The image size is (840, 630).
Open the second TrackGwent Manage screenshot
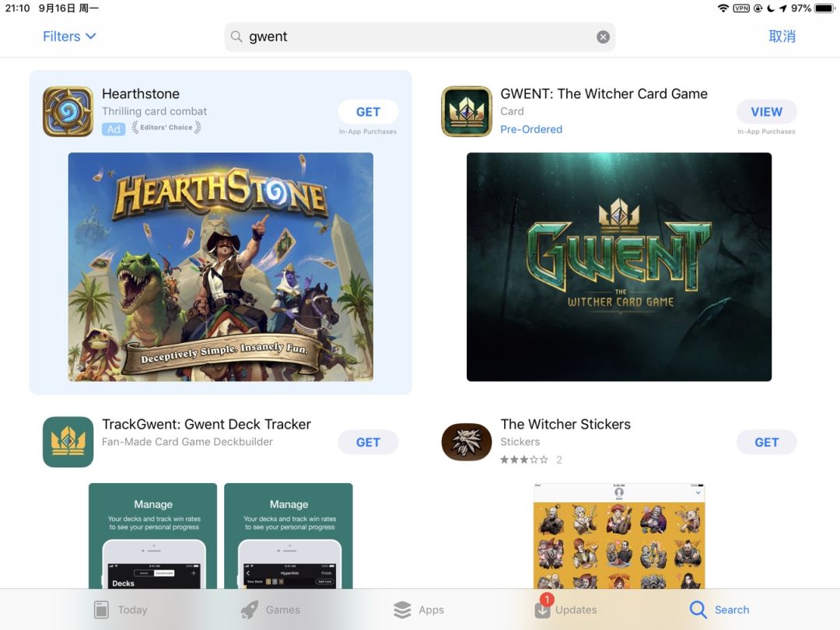[289, 536]
